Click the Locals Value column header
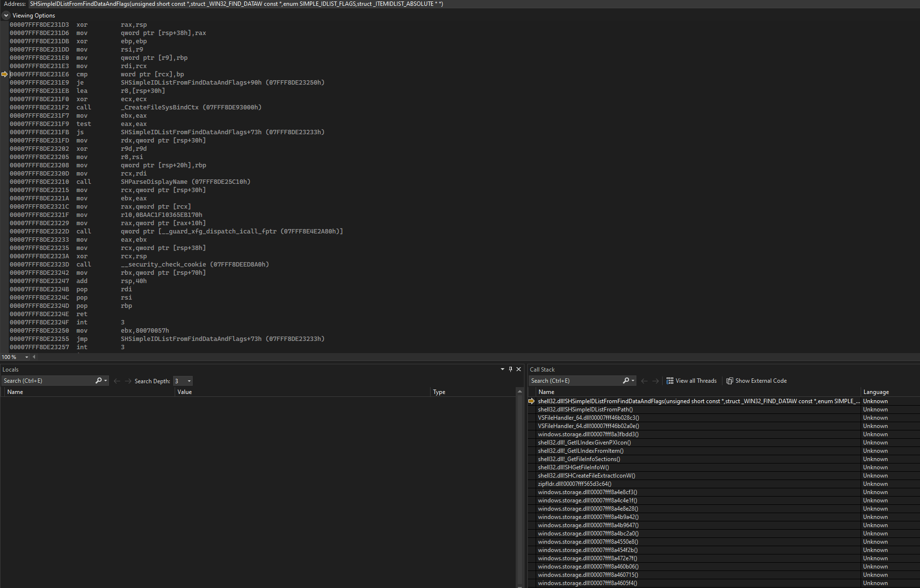 303,392
